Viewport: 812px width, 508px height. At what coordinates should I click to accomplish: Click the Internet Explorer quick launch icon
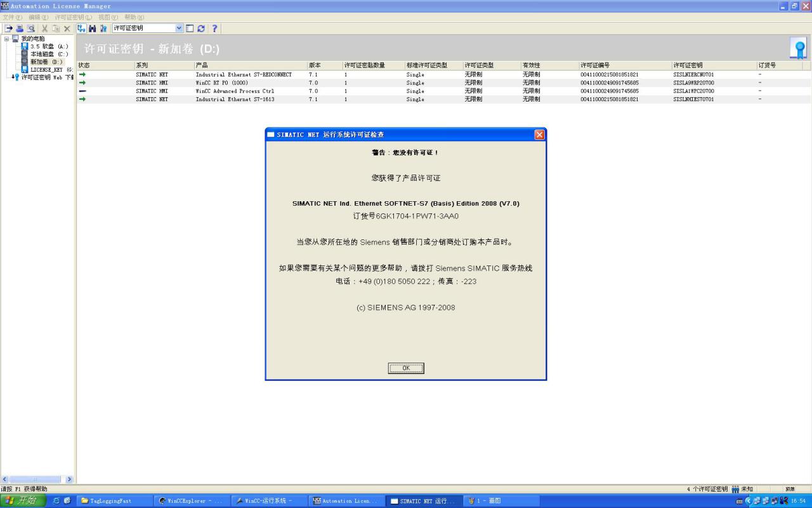[56, 501]
